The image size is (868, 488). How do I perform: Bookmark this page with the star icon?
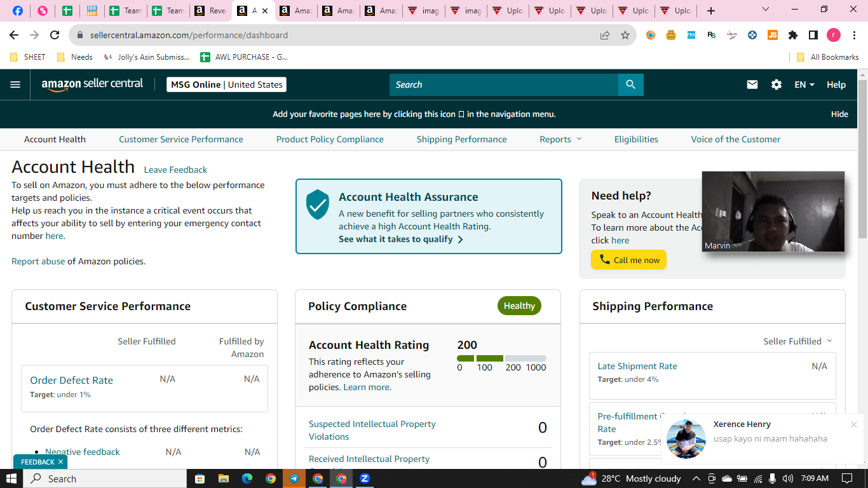click(625, 35)
